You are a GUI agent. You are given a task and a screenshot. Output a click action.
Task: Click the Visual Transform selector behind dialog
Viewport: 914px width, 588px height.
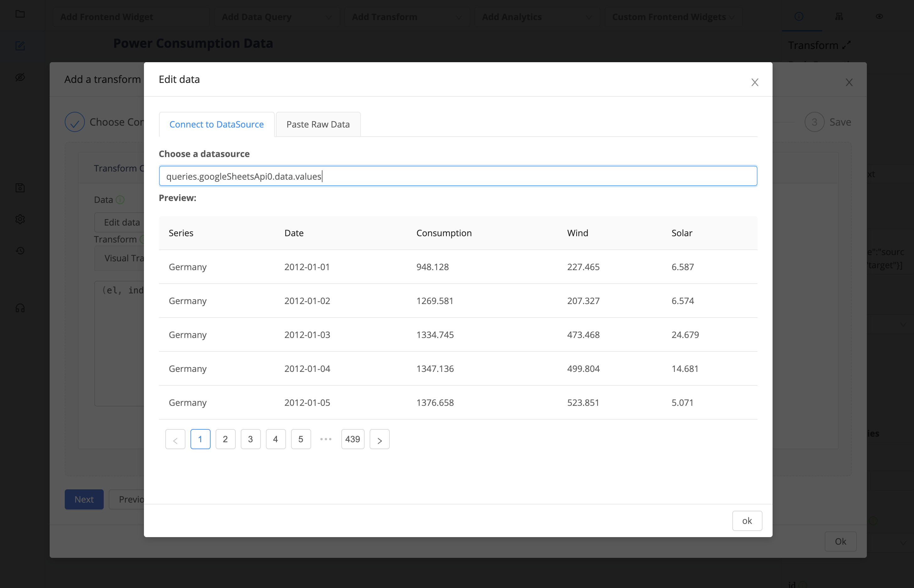[119, 259]
